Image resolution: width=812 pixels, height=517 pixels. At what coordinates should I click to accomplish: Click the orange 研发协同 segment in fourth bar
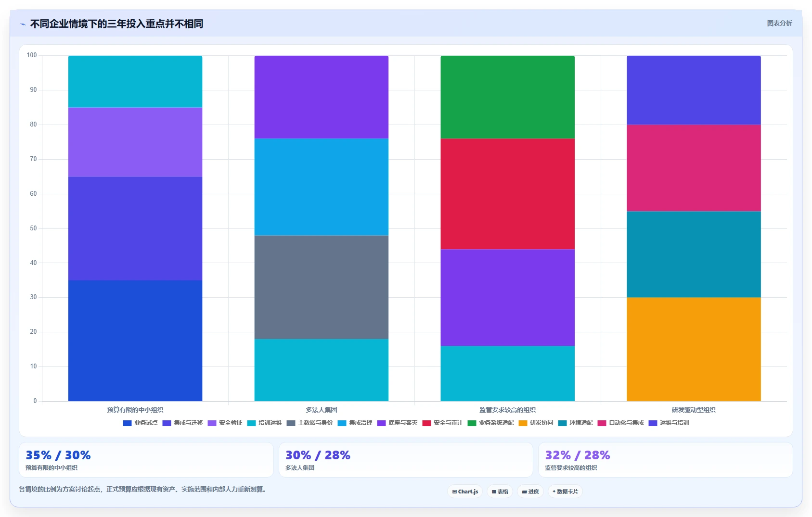(x=694, y=349)
